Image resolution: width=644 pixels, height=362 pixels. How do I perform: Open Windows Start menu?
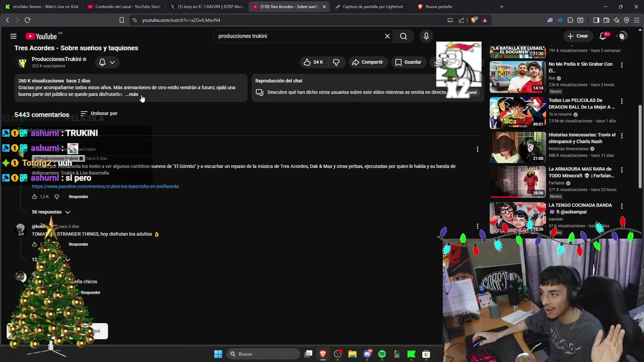[x=218, y=354]
